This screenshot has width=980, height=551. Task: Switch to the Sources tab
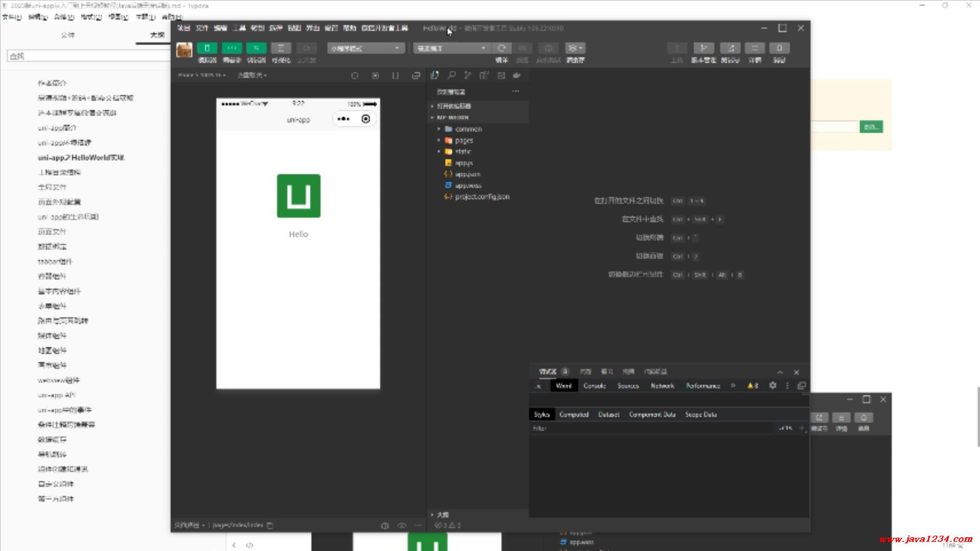point(628,386)
